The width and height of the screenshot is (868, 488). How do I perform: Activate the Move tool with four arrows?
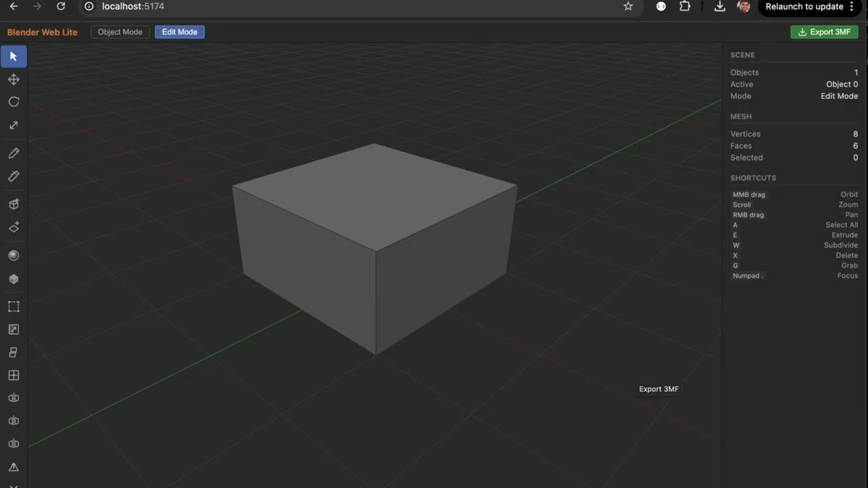14,79
